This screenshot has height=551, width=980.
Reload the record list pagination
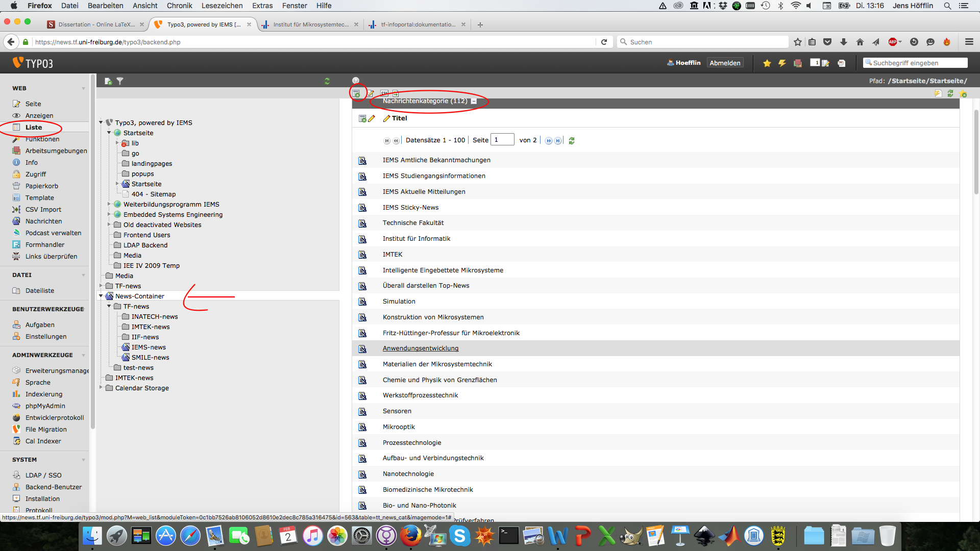pyautogui.click(x=572, y=141)
